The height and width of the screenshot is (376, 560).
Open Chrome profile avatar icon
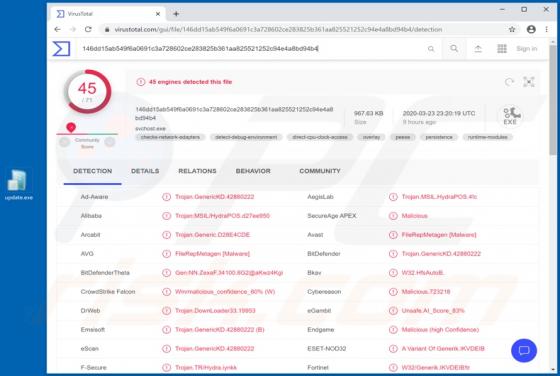pyautogui.click(x=531, y=29)
